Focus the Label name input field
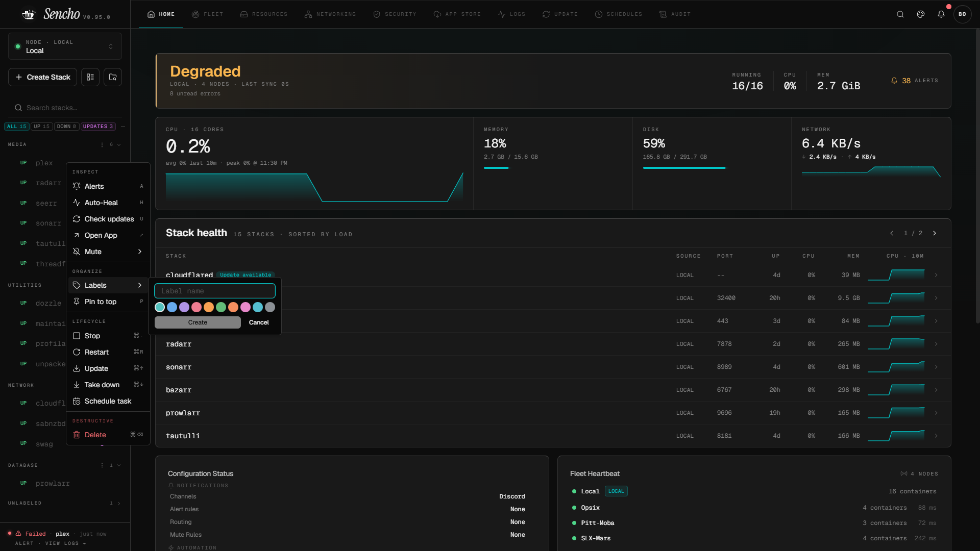This screenshot has width=980, height=551. click(x=215, y=291)
